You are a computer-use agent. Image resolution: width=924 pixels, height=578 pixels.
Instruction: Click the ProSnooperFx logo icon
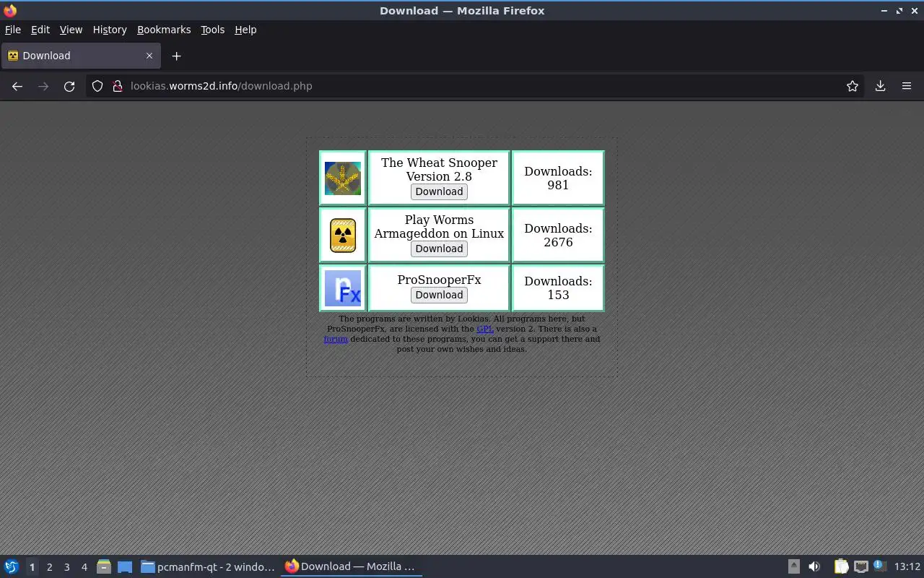tap(343, 288)
